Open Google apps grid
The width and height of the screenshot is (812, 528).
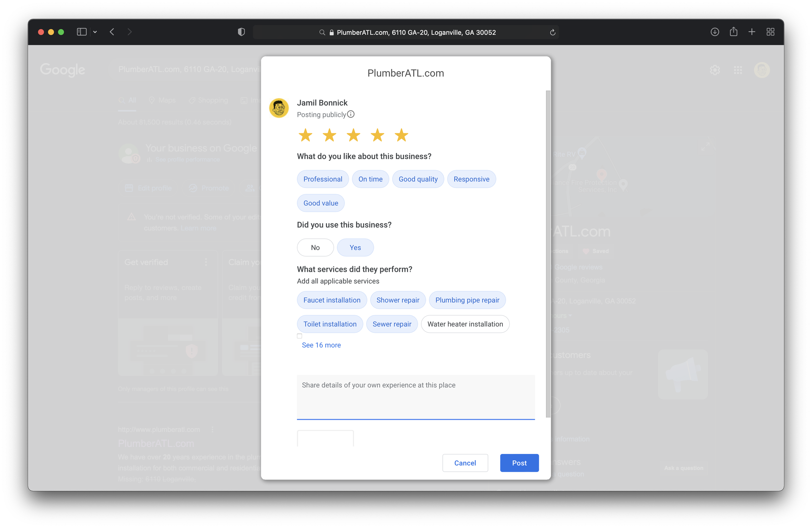pos(738,70)
